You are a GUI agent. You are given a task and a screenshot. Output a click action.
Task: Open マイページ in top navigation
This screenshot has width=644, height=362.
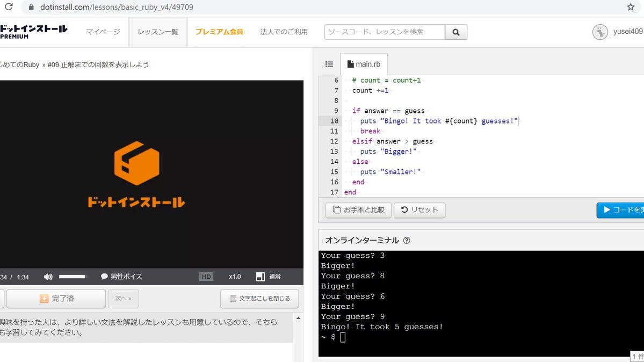coord(103,32)
